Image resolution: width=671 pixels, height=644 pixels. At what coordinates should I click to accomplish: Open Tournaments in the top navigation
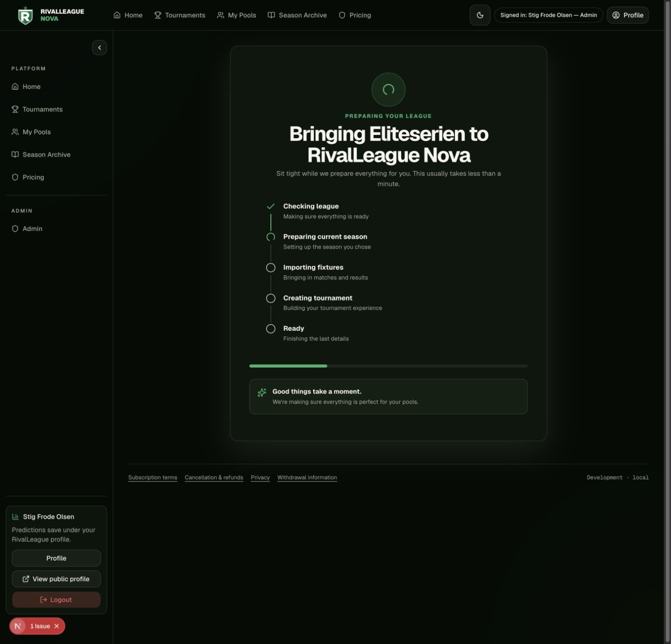(179, 15)
